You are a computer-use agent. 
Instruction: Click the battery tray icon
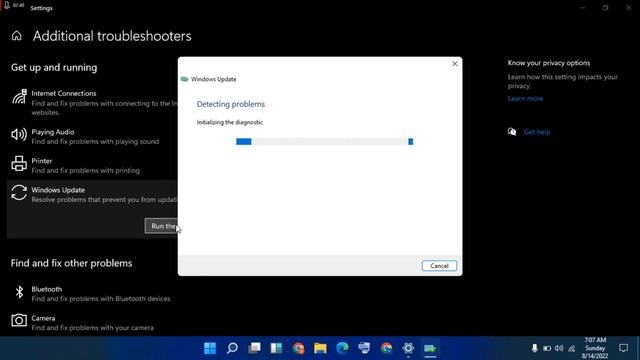547,348
